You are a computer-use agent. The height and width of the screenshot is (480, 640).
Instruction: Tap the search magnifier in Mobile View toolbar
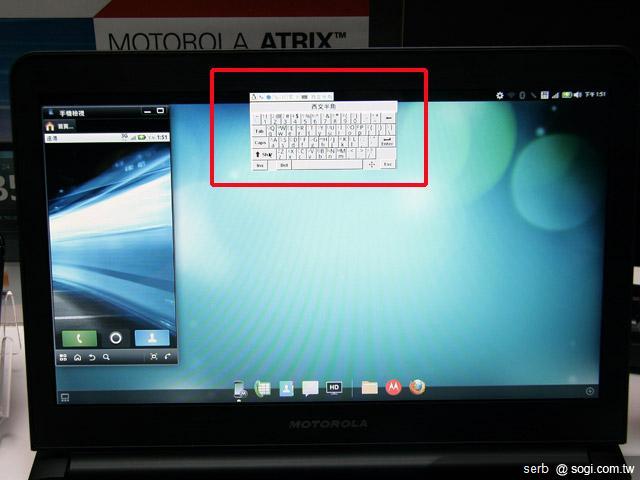106,357
